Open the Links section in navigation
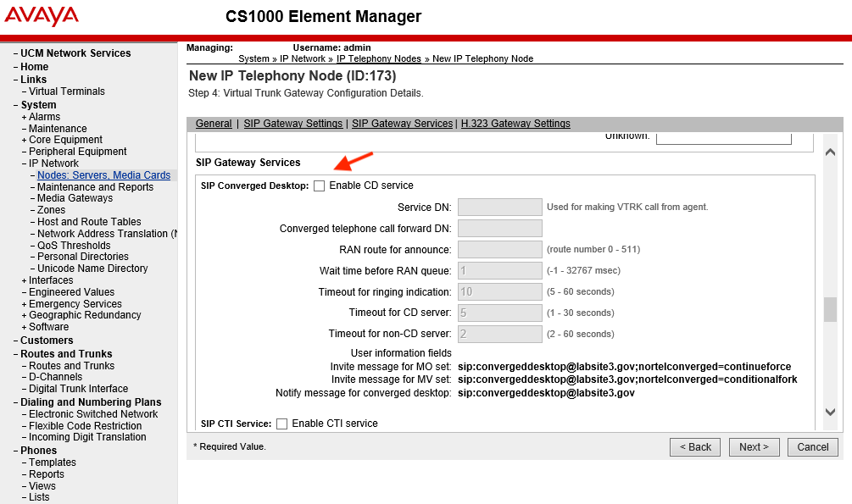The width and height of the screenshot is (852, 504). [x=34, y=80]
